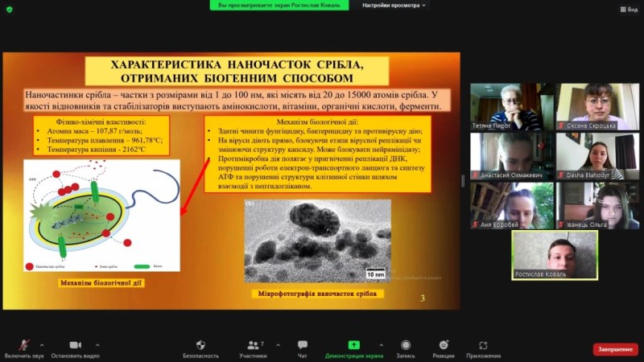Click the slide title ХАРАКТЕРИСТИКА НАНОЧАСТОК СРІБЛА
This screenshot has width=644, height=362.
click(x=237, y=71)
